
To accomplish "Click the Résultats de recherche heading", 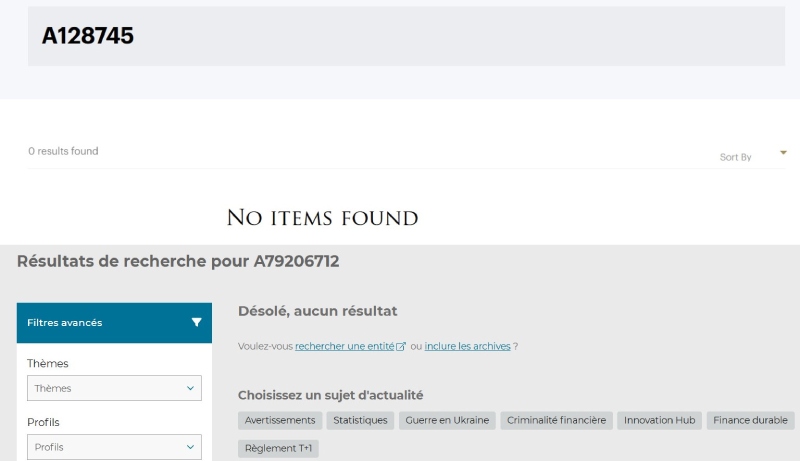I will click(178, 262).
